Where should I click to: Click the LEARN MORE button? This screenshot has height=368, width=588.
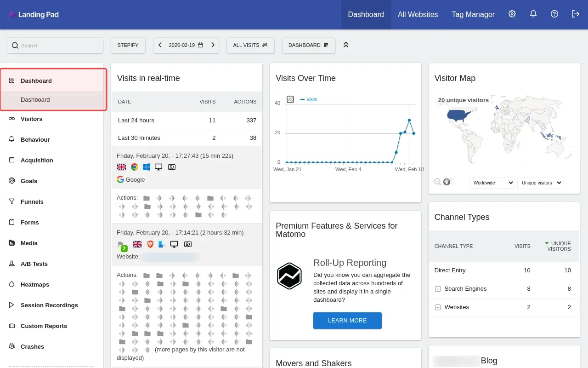point(347,321)
